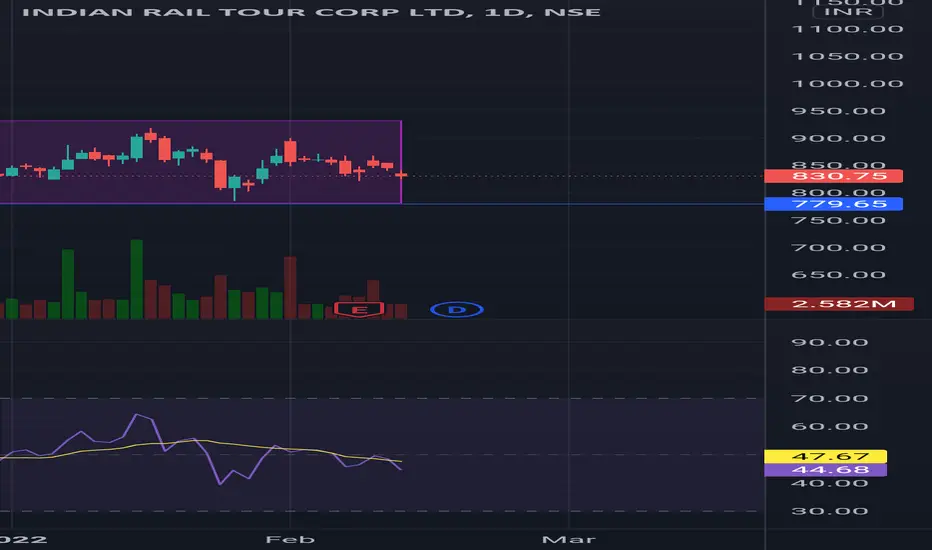
Task: Click the 950.00 price scale value
Action: tap(839, 111)
